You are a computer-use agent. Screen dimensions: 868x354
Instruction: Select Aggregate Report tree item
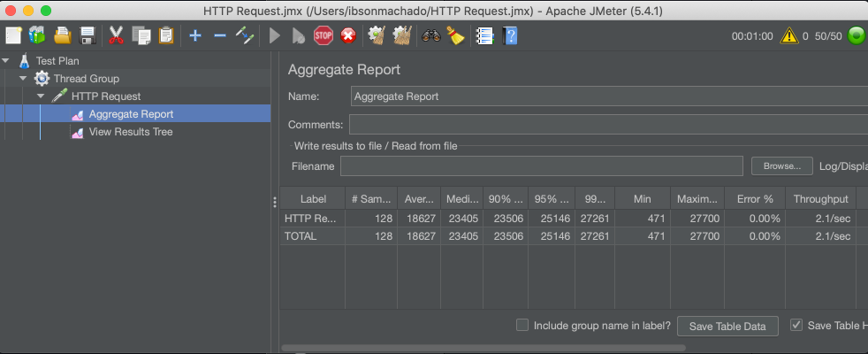click(x=131, y=114)
